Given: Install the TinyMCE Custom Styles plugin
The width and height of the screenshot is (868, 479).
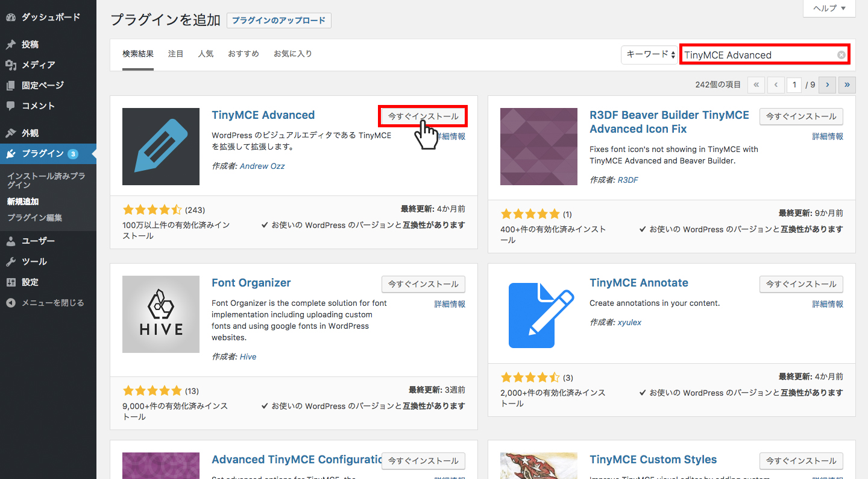Looking at the screenshot, I should pyautogui.click(x=801, y=461).
